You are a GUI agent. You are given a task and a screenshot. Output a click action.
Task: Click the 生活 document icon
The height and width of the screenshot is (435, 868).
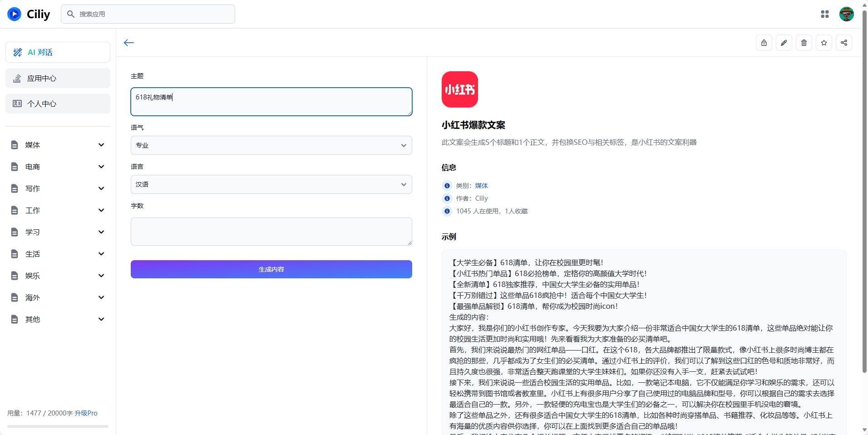(x=15, y=254)
